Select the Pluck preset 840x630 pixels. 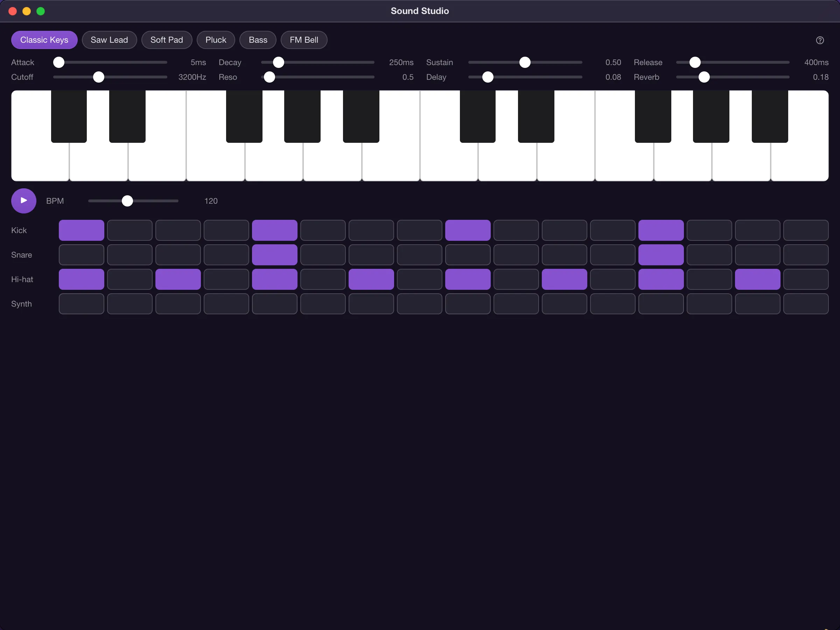[216, 40]
